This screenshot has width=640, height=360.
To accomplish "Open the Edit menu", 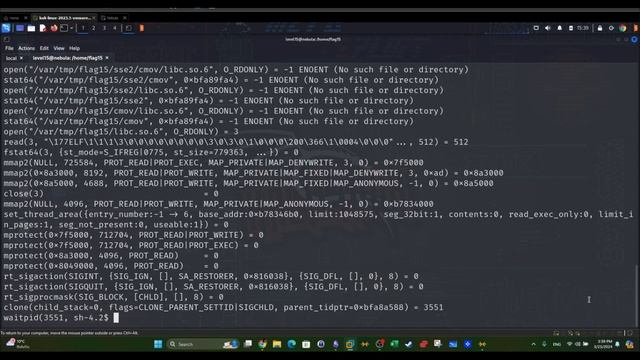I will [44, 48].
